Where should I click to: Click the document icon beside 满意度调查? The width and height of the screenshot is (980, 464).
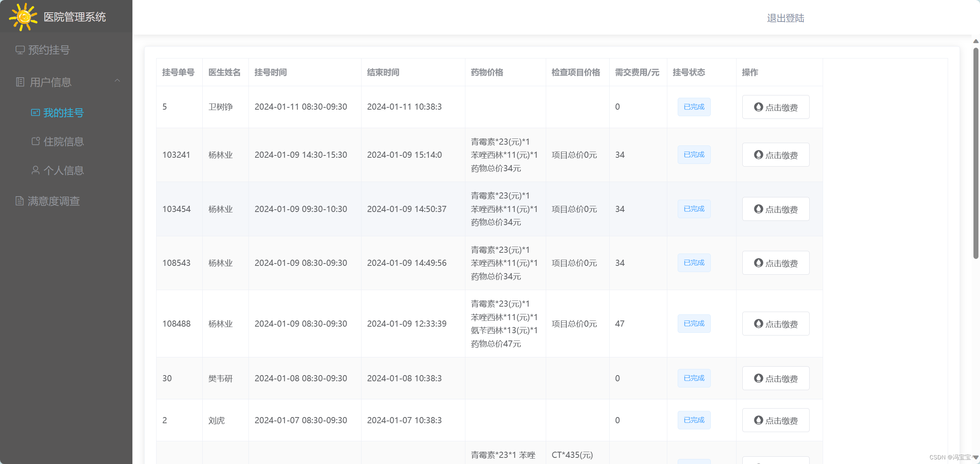20,201
